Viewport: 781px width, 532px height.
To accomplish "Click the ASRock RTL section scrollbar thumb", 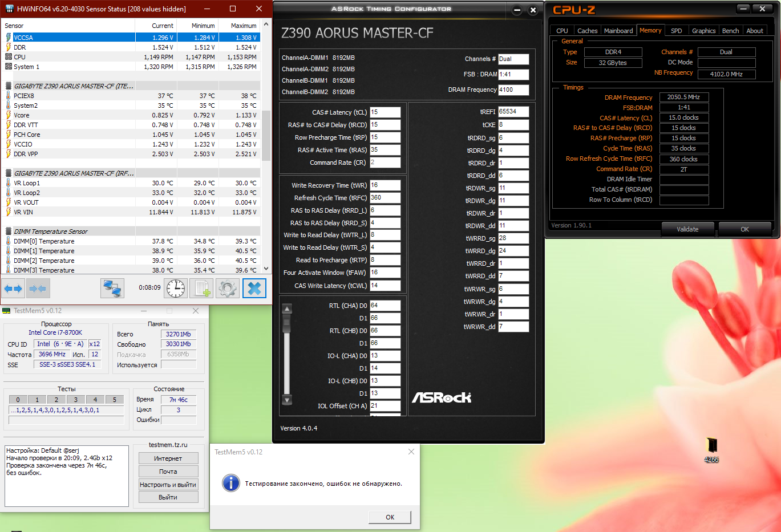I will (x=287, y=324).
